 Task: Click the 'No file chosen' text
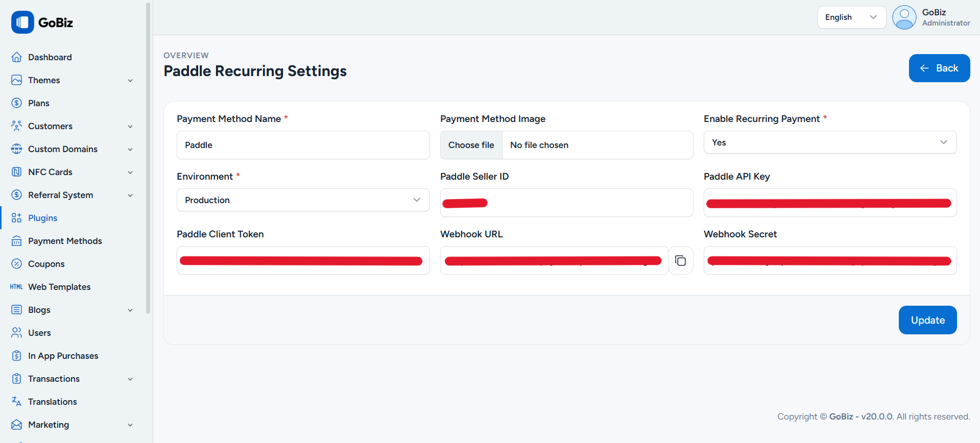click(x=539, y=145)
